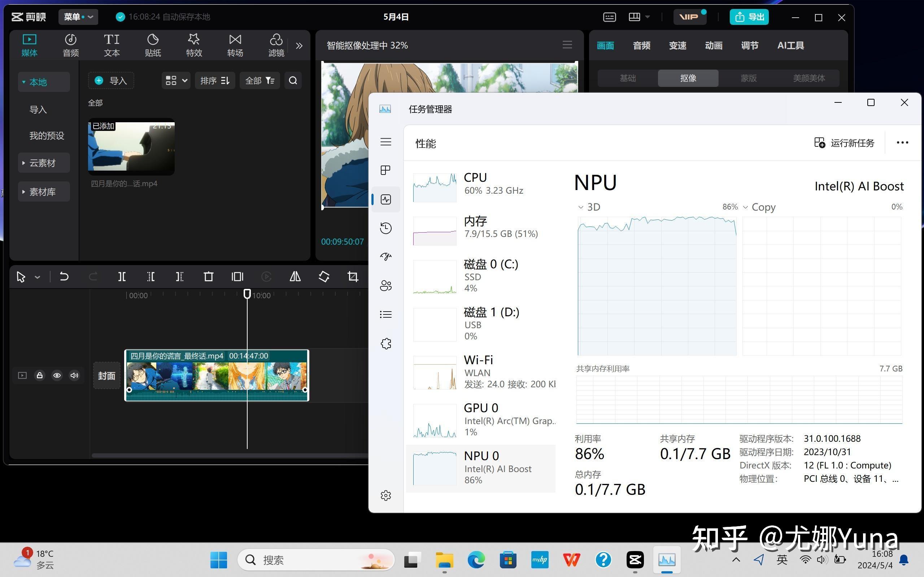Open the 特效 (Effects) panel

pos(193,45)
